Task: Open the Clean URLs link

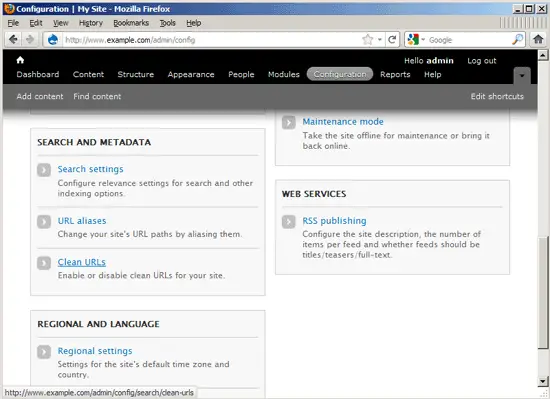Action: tap(82, 262)
